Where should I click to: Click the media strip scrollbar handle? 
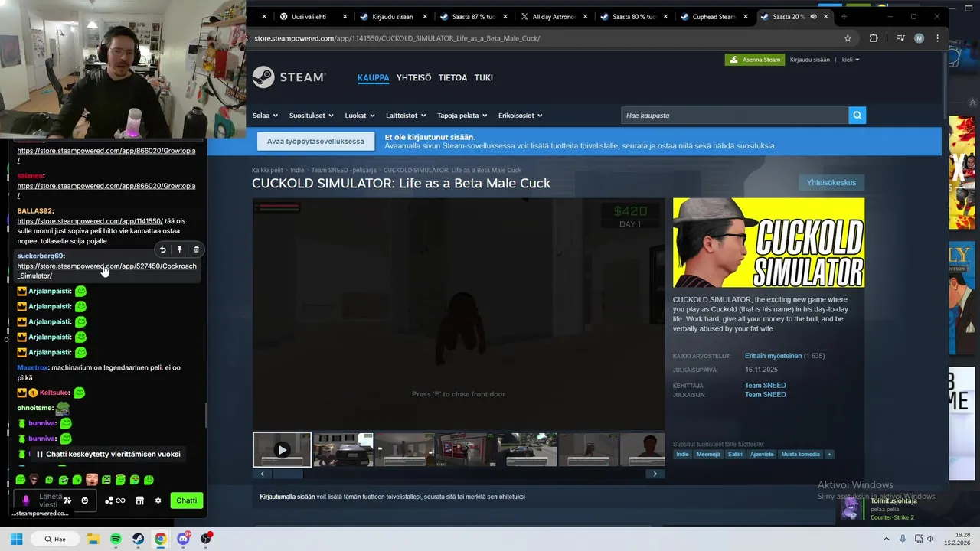click(288, 474)
